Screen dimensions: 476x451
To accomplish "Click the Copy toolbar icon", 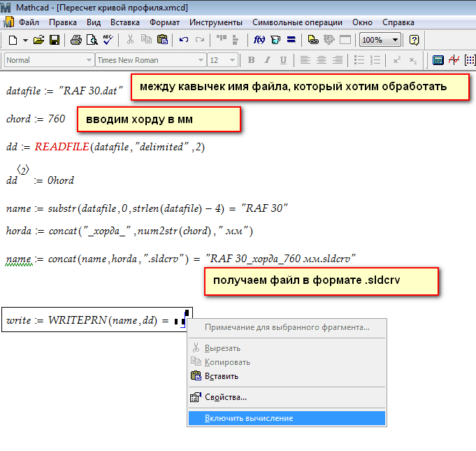I will point(146,39).
